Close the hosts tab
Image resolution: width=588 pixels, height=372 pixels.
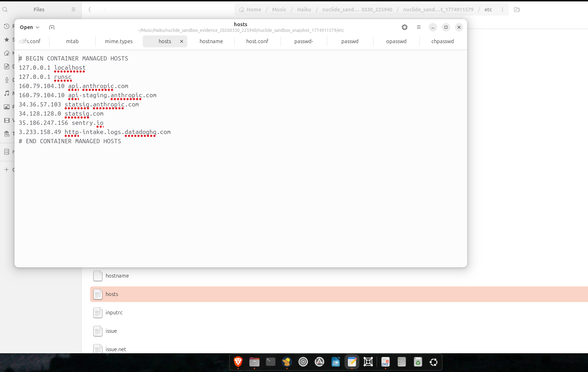[x=182, y=41]
